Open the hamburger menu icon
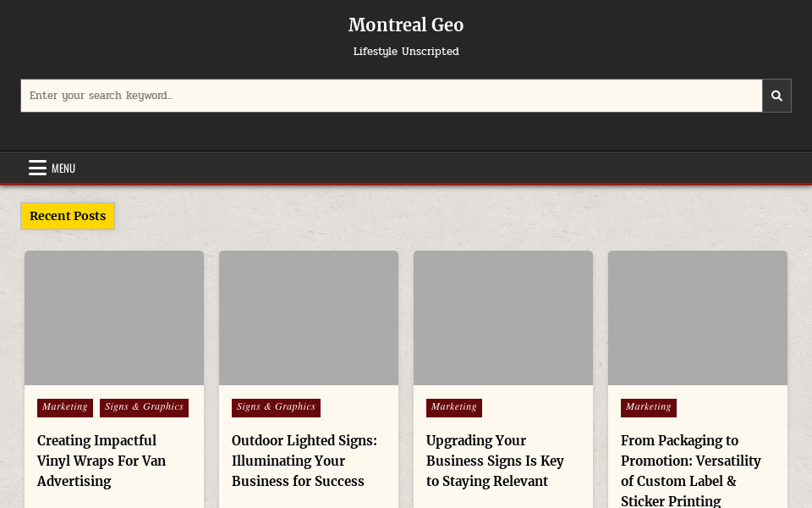The height and width of the screenshot is (508, 812). [x=37, y=168]
